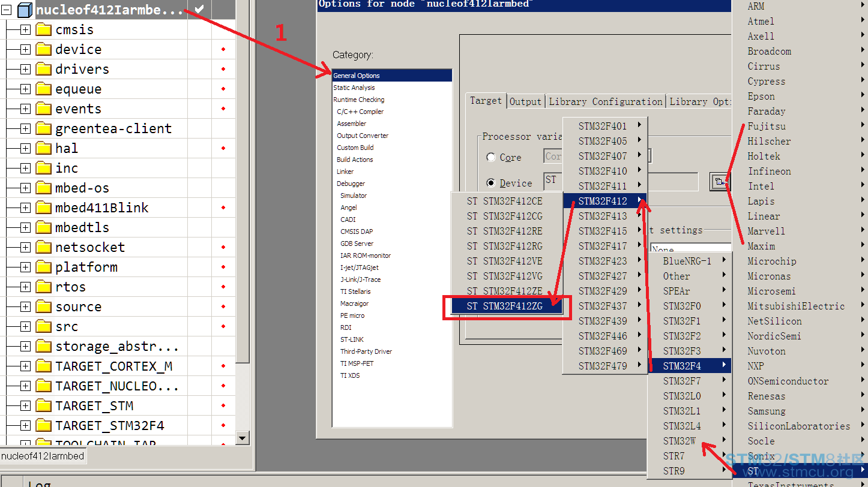Select the inc folder icon
The height and width of the screenshot is (487, 868).
point(43,168)
